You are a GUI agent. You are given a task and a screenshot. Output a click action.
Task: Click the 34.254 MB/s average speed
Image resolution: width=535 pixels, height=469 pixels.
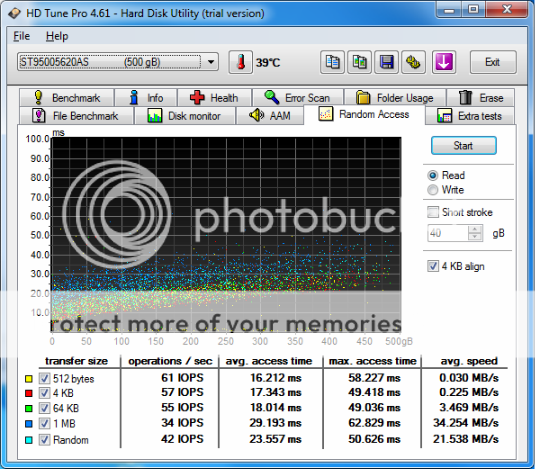click(466, 423)
